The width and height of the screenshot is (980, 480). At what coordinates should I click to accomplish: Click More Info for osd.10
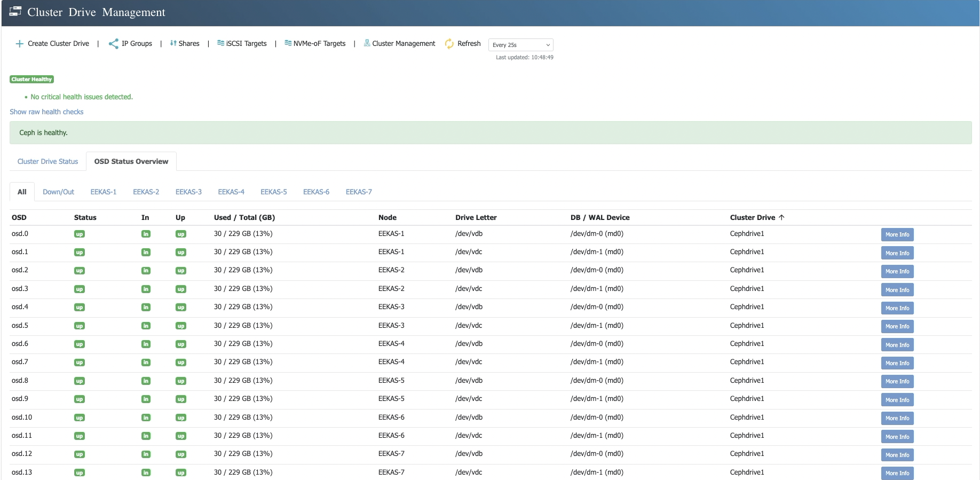coord(897,418)
